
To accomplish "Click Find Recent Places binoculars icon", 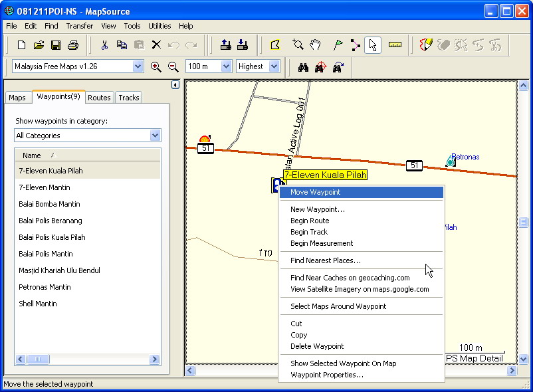I will tap(338, 67).
